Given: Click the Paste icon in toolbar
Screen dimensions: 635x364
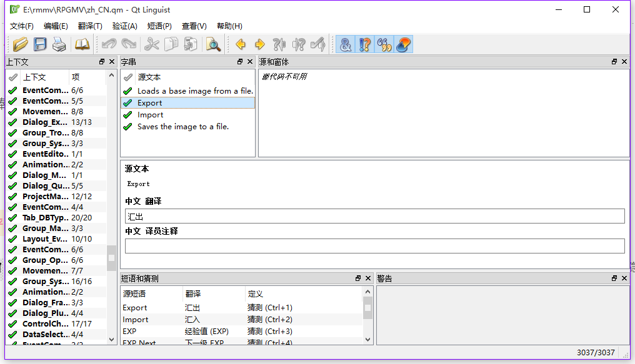Looking at the screenshot, I should click(x=191, y=44).
